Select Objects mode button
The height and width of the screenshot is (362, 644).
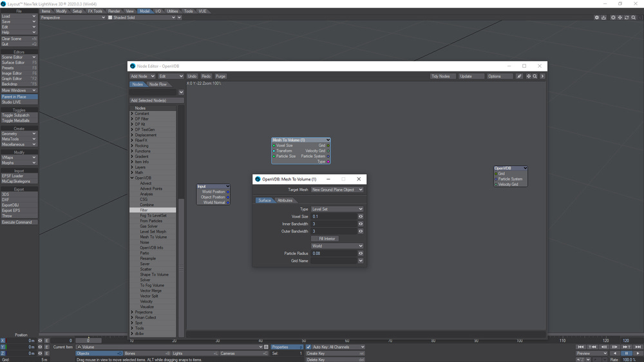(x=99, y=354)
